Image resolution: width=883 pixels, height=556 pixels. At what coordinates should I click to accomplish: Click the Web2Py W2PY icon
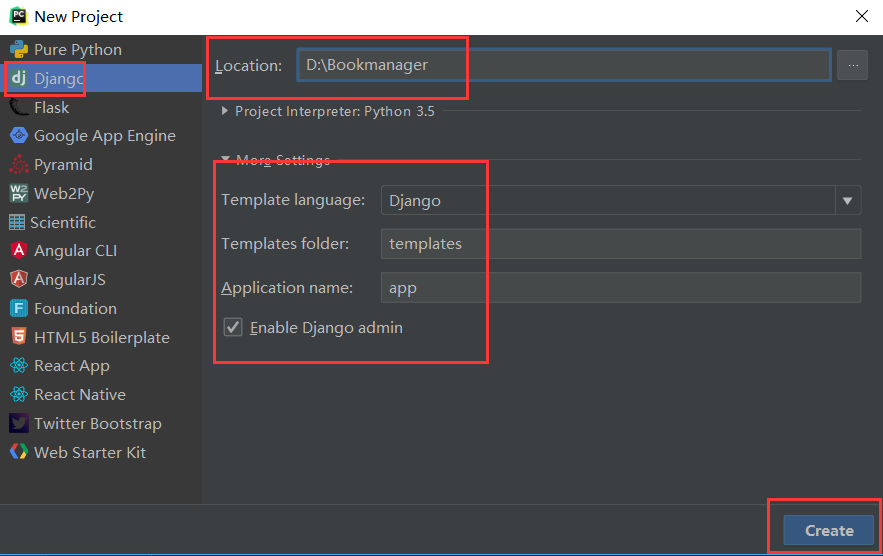coord(19,193)
